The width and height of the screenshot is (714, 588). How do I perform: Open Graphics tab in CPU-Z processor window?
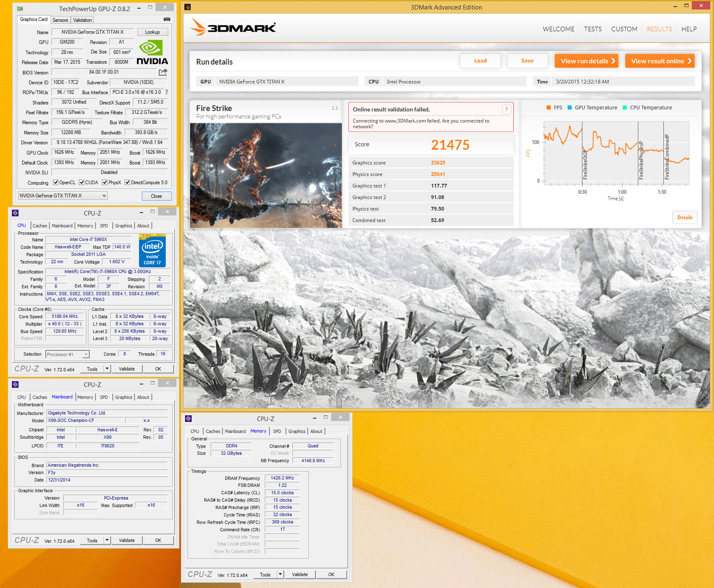point(124,226)
